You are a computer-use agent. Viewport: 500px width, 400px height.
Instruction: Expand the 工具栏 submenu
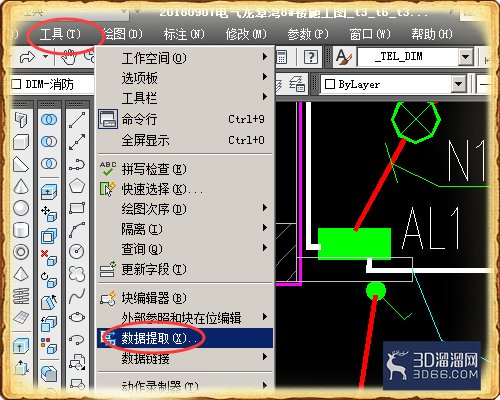point(185,98)
